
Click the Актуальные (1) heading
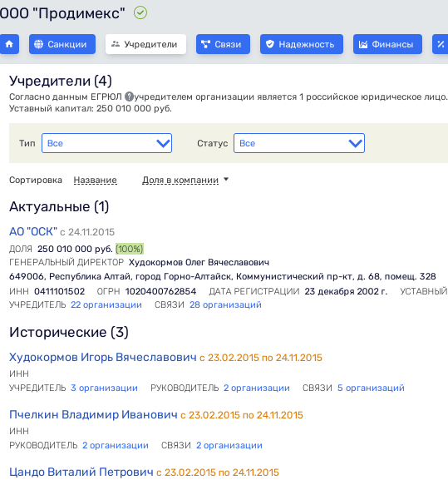59,206
